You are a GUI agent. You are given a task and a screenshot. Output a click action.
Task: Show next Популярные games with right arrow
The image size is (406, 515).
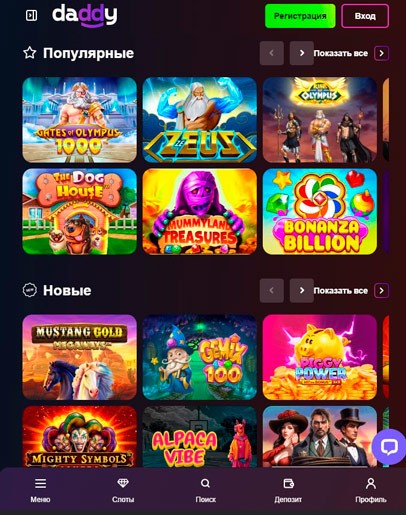click(302, 53)
